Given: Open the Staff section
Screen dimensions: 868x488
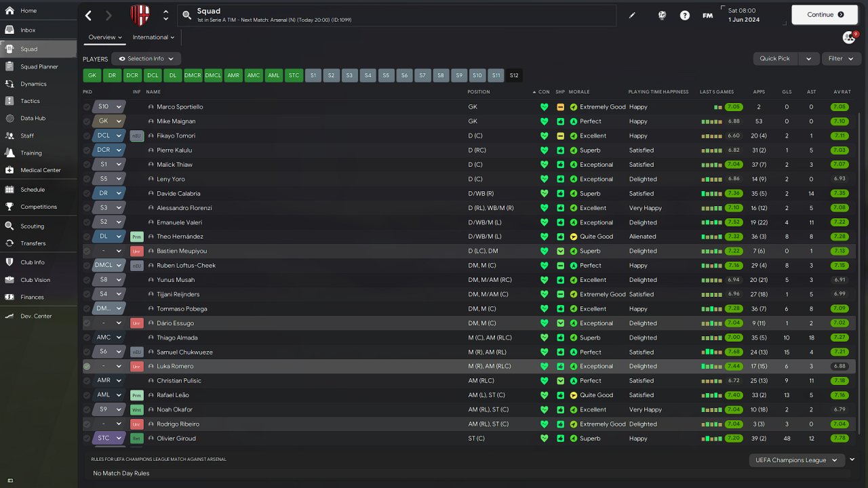Looking at the screenshot, I should tap(38, 136).
